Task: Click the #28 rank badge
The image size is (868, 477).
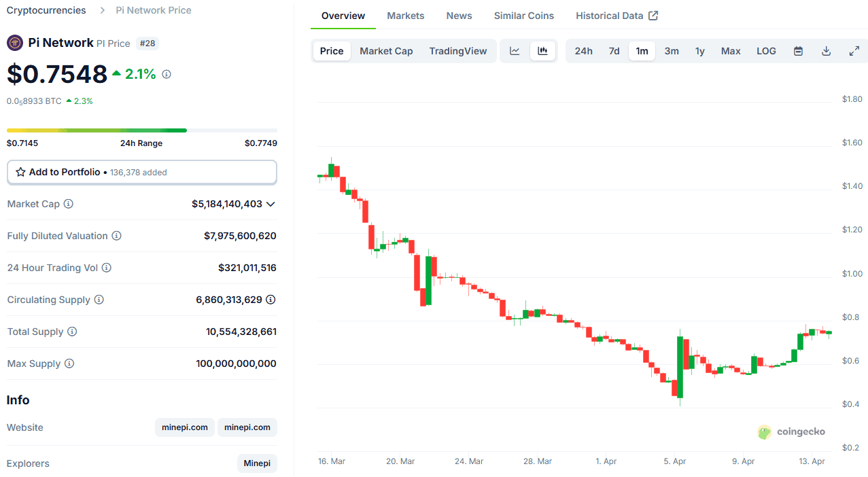Action: [x=147, y=43]
